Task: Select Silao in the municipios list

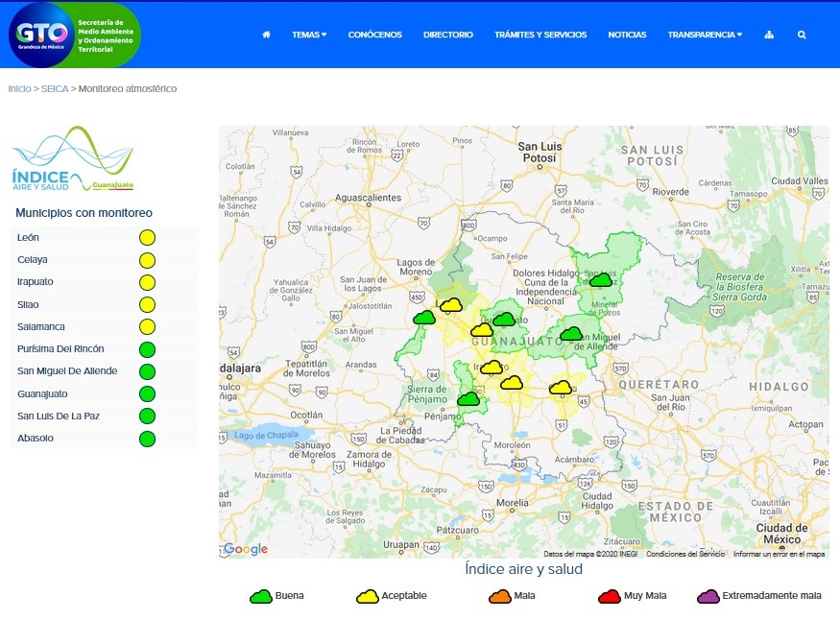Action: [105, 304]
